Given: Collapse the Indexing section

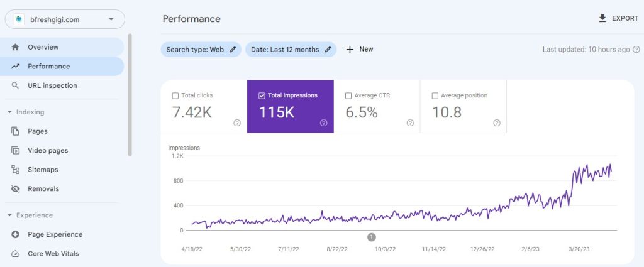Looking at the screenshot, I should (9, 112).
